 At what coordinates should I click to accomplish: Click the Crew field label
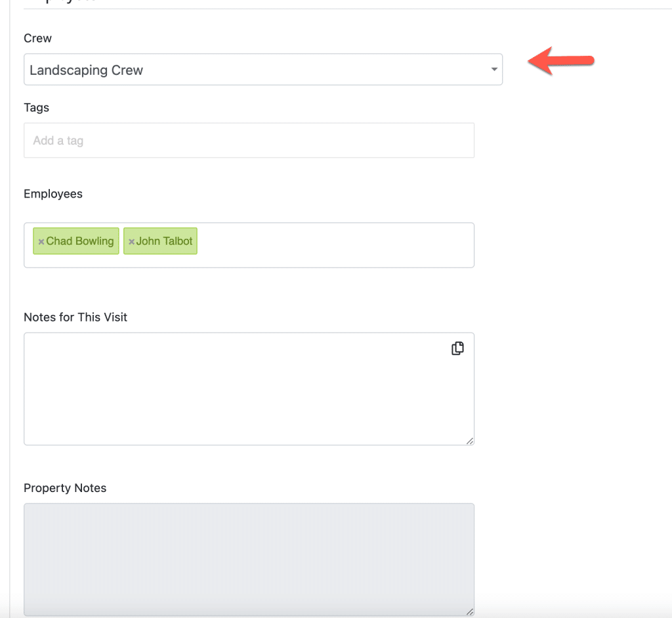[x=37, y=38]
